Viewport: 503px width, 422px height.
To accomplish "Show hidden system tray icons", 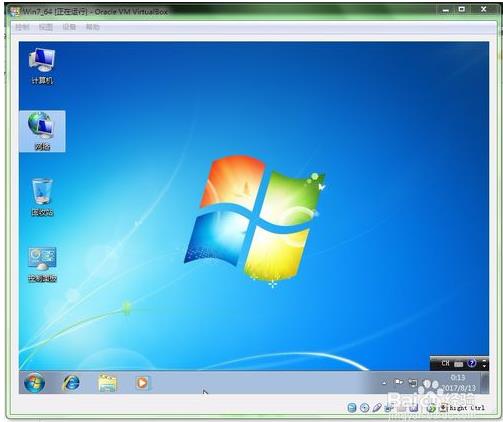I will click(384, 383).
